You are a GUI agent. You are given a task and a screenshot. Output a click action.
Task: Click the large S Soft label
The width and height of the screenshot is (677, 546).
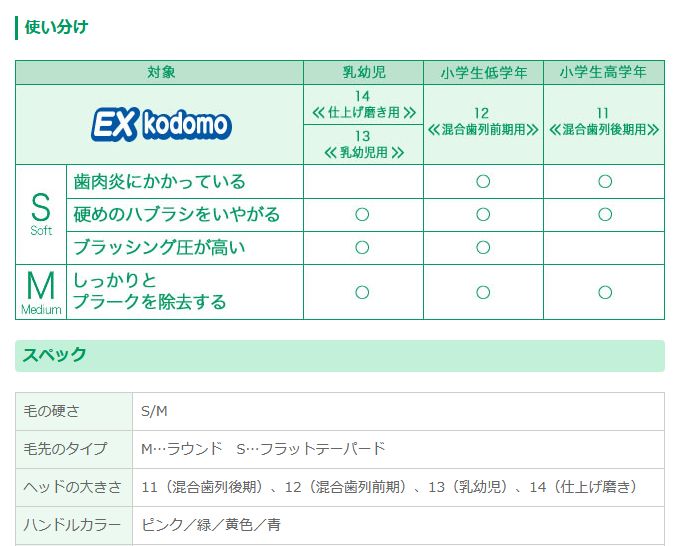tap(41, 215)
